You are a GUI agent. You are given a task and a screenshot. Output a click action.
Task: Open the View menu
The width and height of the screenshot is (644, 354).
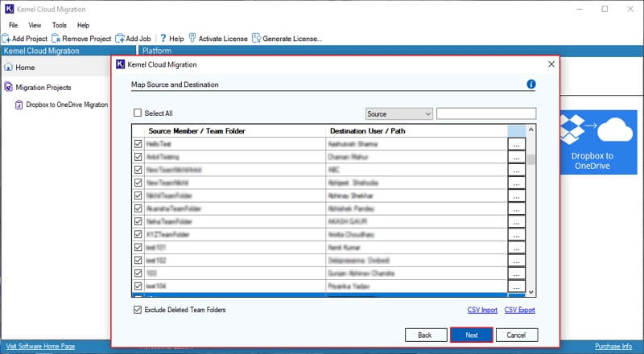35,25
